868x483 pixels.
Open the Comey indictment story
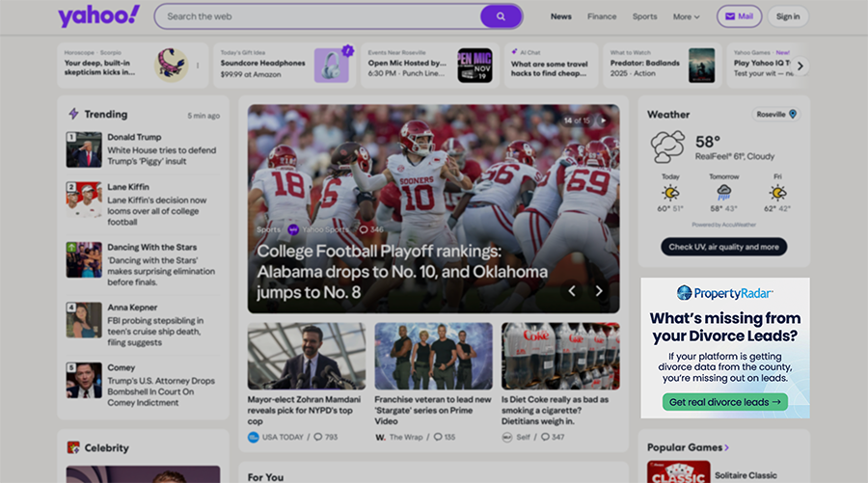coord(143,385)
